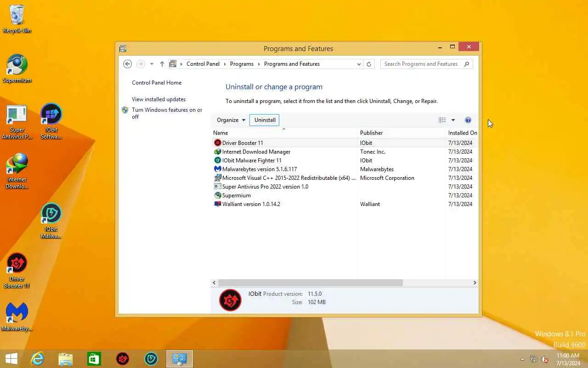Expand the Programs breadcrumb arrow
Screen dimensions: 588x368
point(259,64)
